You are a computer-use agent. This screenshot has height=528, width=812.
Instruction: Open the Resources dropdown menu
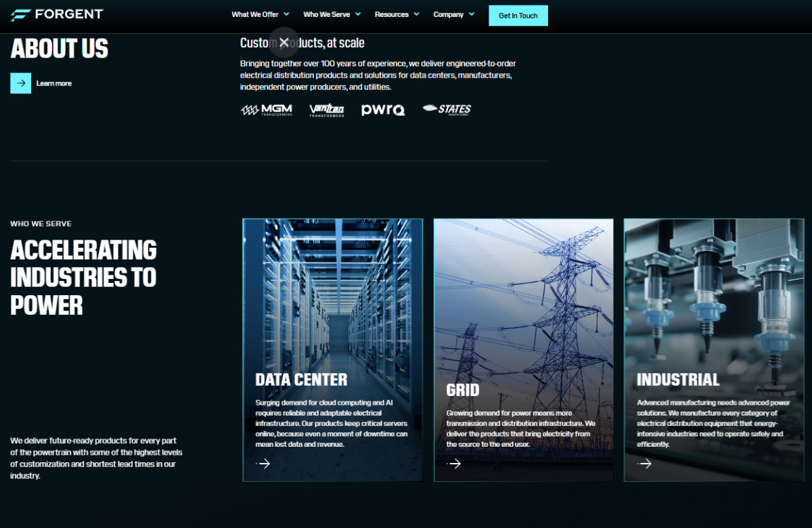click(x=397, y=14)
